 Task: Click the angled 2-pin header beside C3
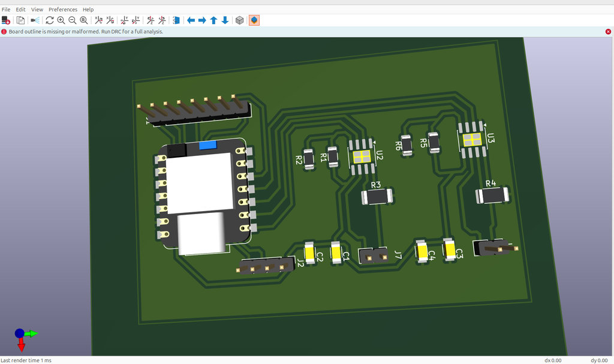pyautogui.click(x=495, y=247)
